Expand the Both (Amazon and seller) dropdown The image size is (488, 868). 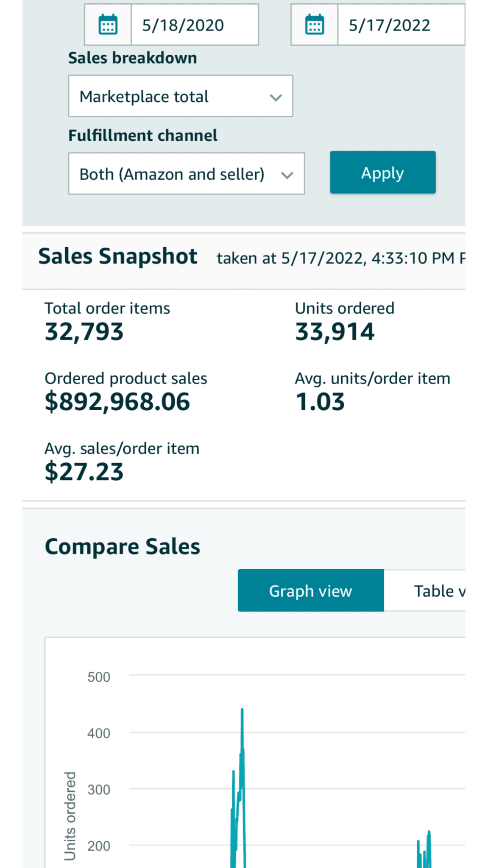pyautogui.click(x=186, y=174)
